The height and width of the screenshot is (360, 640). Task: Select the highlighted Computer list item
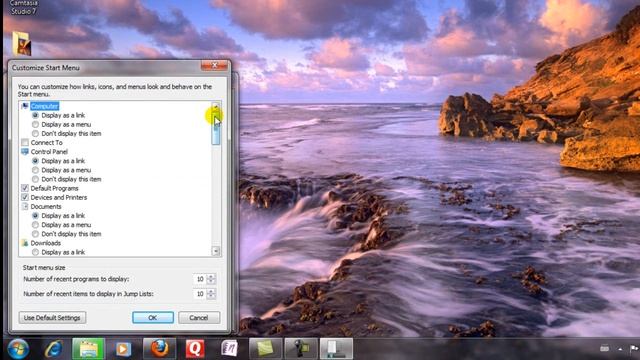pos(44,106)
